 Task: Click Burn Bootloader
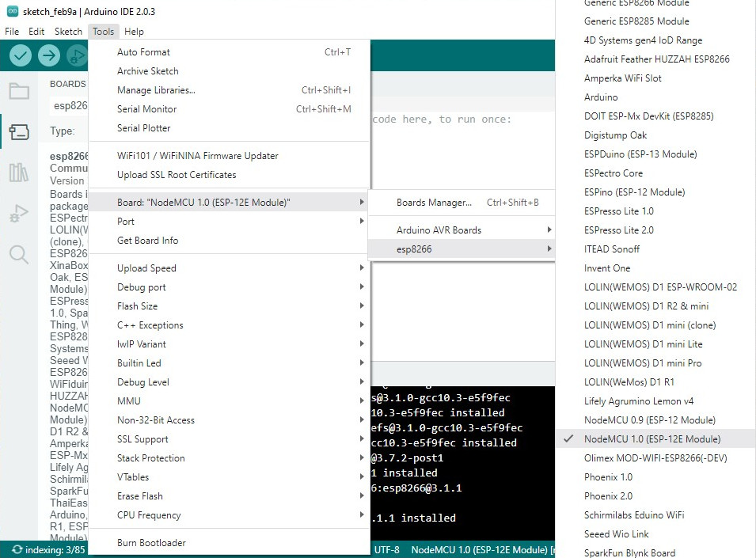point(151,543)
